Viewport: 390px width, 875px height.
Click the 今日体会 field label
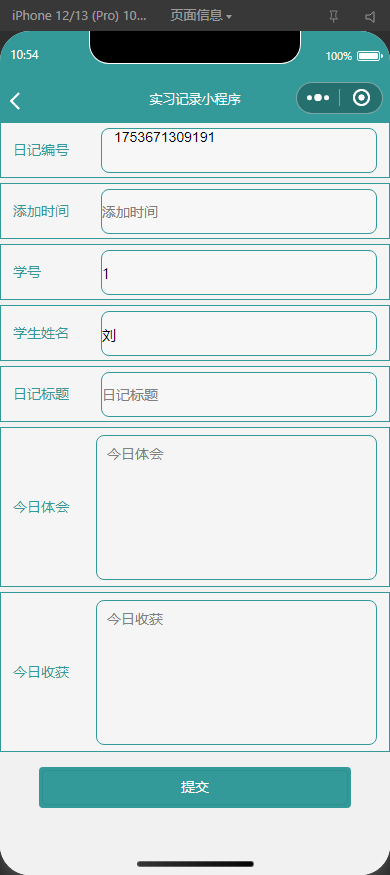[41, 507]
